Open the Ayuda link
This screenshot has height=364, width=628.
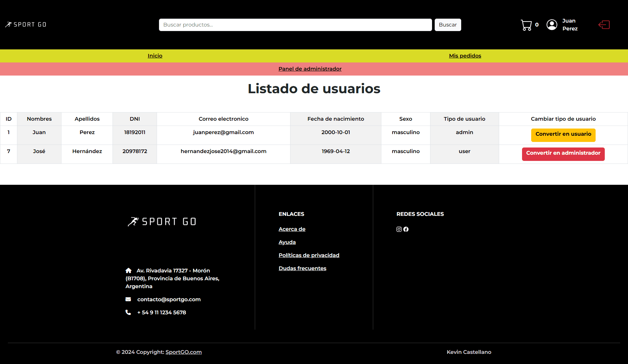click(x=287, y=242)
